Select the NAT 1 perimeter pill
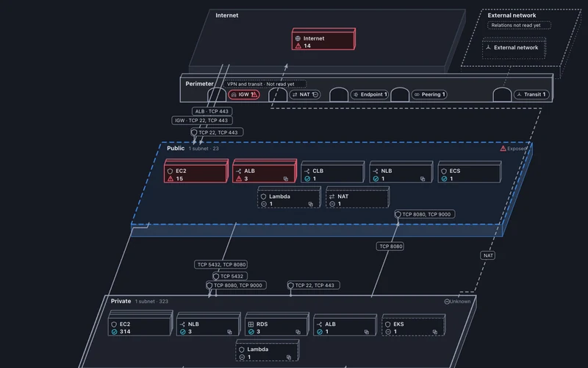The height and width of the screenshot is (368, 588). [305, 95]
